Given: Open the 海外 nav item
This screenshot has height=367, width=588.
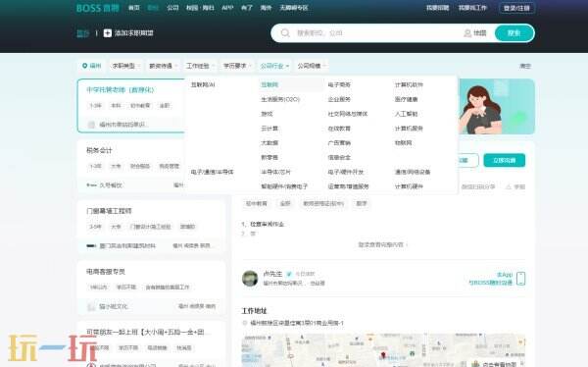Looking at the screenshot, I should pos(266,8).
